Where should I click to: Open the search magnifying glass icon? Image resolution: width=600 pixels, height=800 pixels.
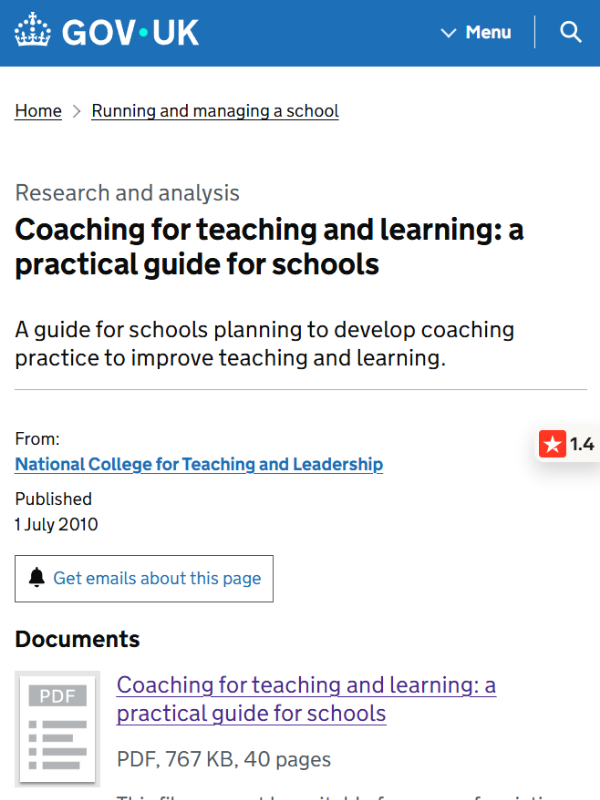pos(570,32)
